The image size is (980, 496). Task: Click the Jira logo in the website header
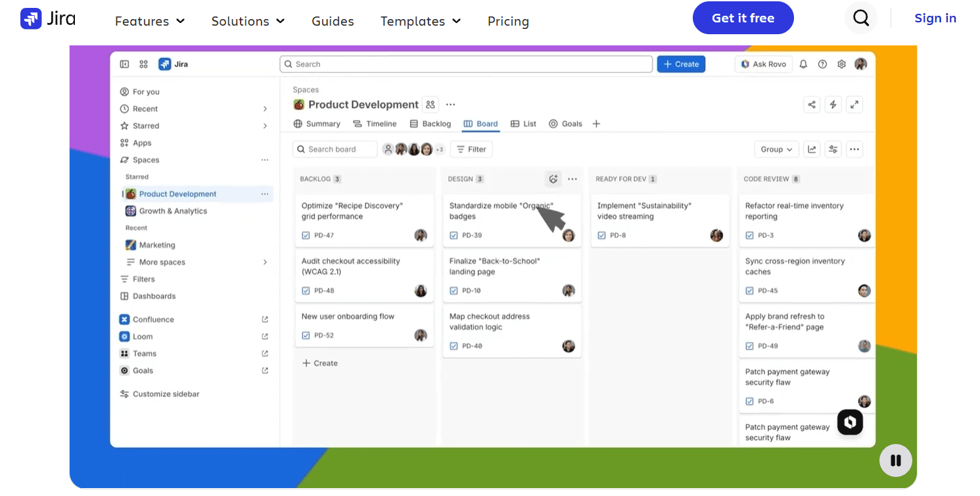tap(48, 18)
